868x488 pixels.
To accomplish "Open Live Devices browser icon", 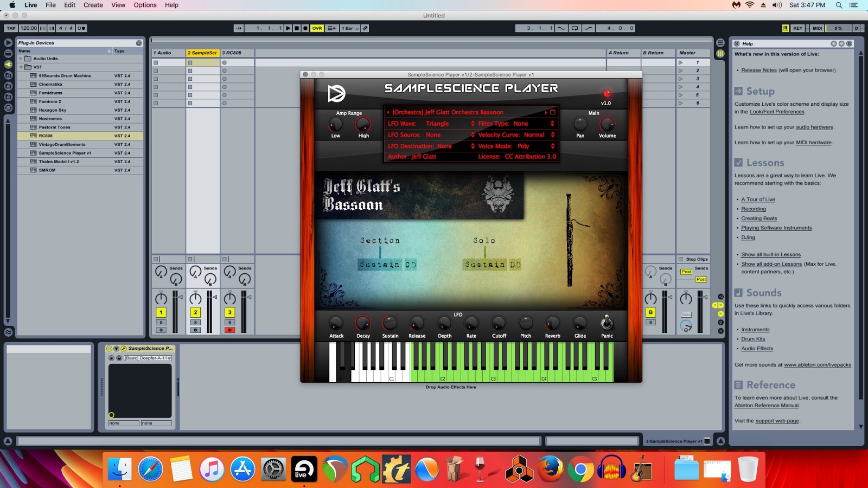I will (8, 53).
